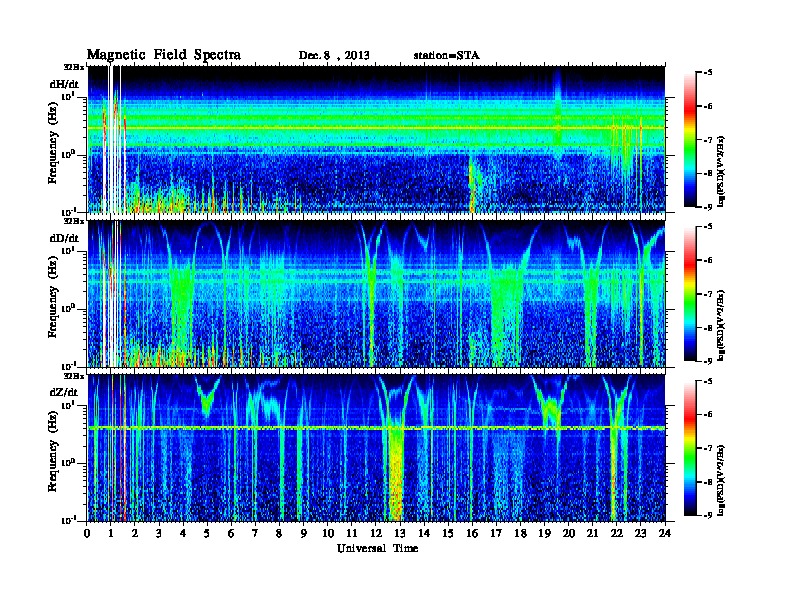
Task: Click the log(PSD) label beside dD/dt color bar
Action: 722,325
